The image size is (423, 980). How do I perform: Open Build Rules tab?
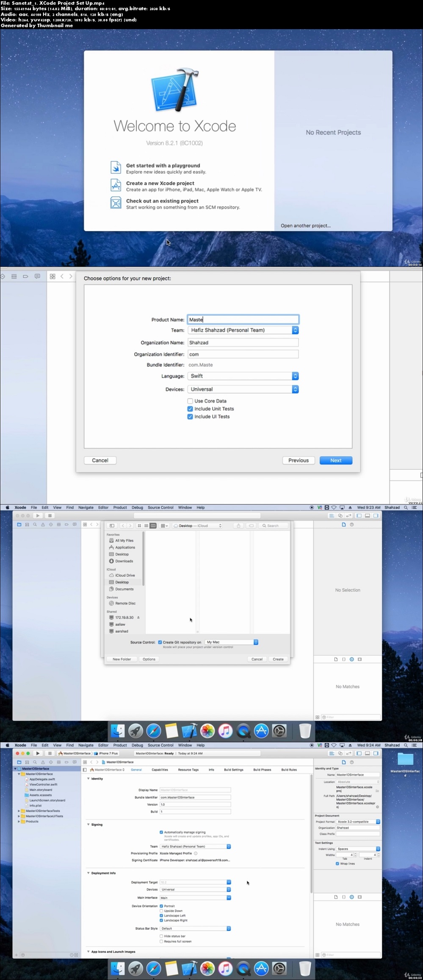pos(289,769)
